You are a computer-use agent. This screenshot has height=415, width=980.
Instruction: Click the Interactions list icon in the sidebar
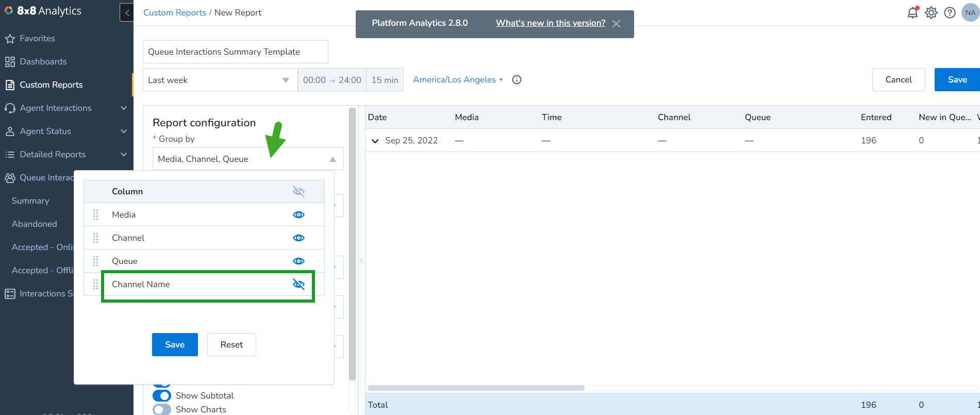click(x=10, y=294)
